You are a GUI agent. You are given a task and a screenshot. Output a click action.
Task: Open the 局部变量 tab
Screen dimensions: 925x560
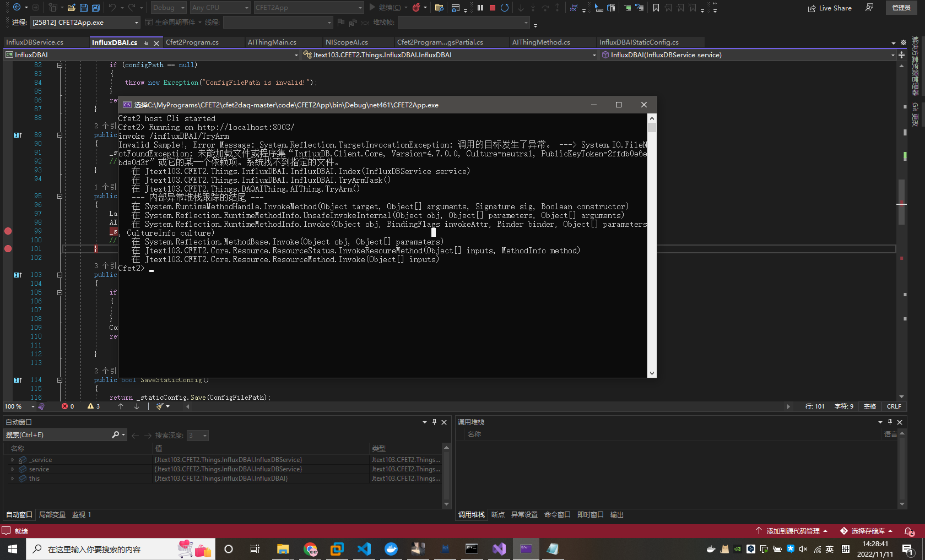point(52,515)
